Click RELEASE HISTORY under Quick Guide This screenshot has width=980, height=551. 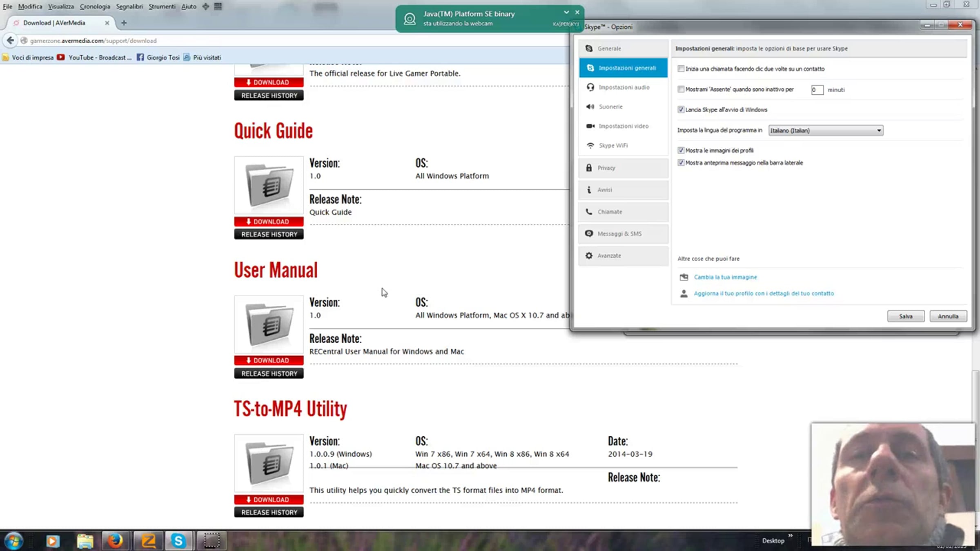[269, 234]
